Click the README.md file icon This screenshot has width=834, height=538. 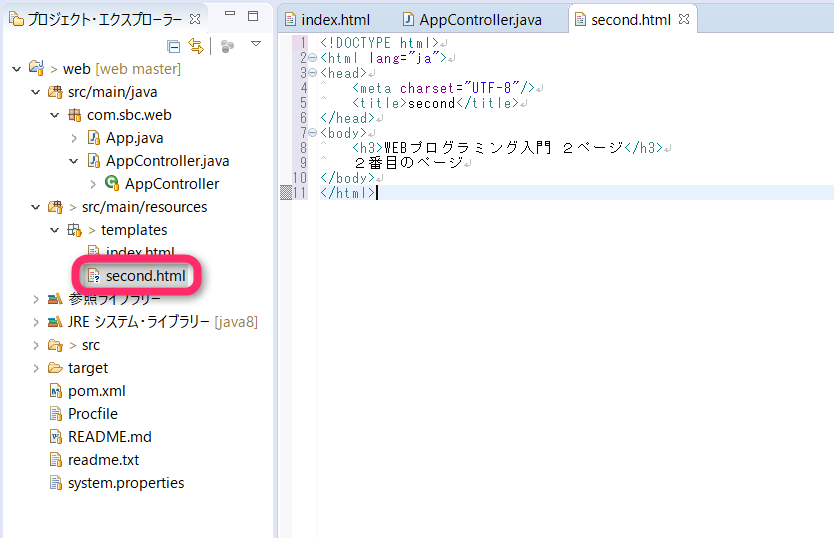55,437
